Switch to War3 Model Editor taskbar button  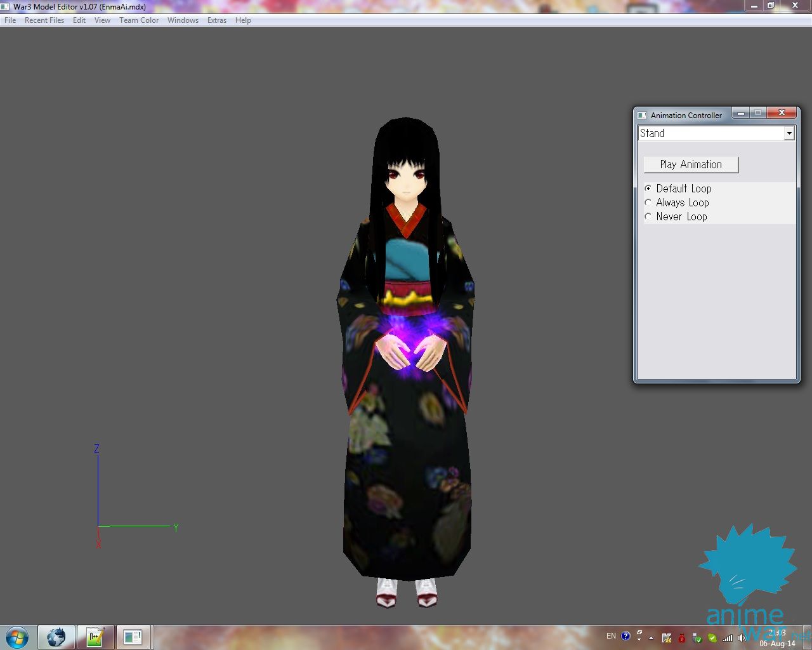133,637
